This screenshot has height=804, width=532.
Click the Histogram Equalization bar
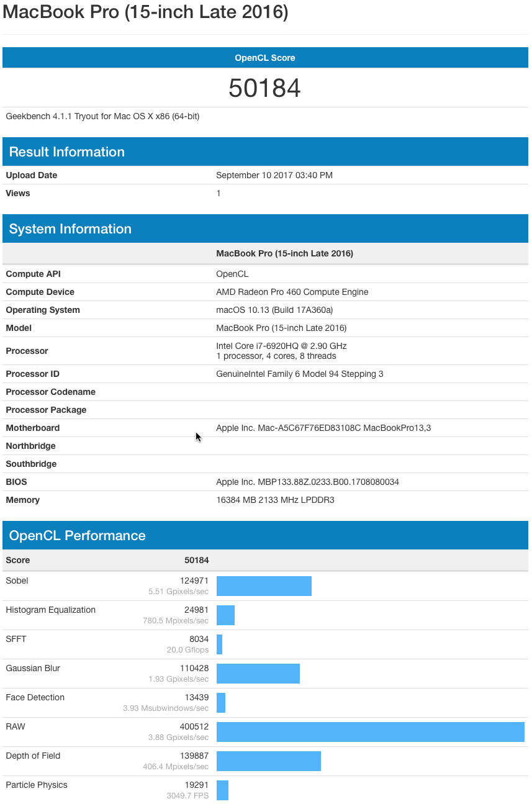(225, 615)
